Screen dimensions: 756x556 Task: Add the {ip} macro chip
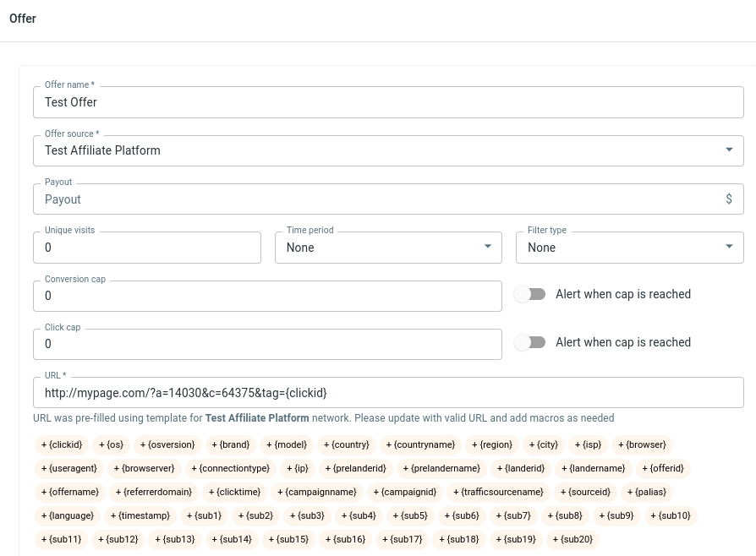click(x=298, y=468)
